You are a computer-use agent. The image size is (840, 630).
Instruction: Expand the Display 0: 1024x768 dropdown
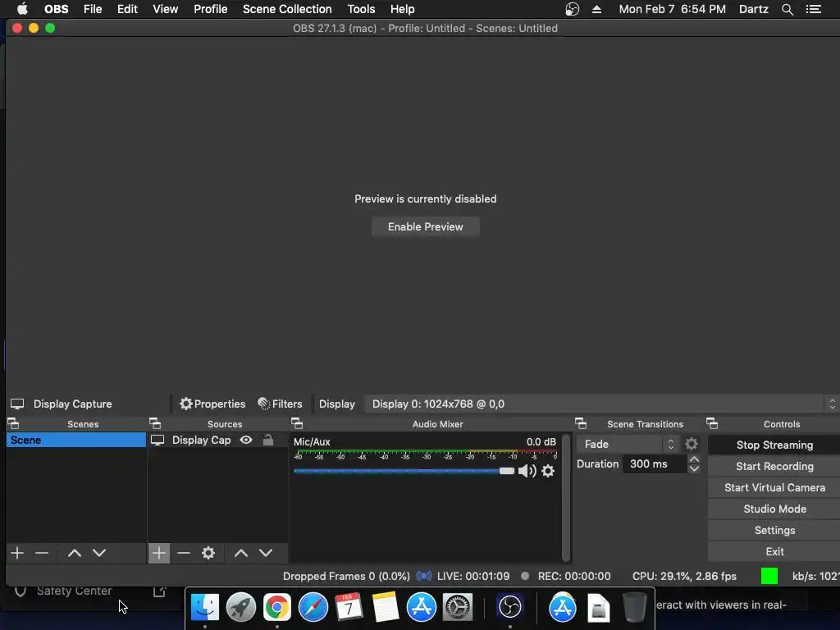point(600,404)
